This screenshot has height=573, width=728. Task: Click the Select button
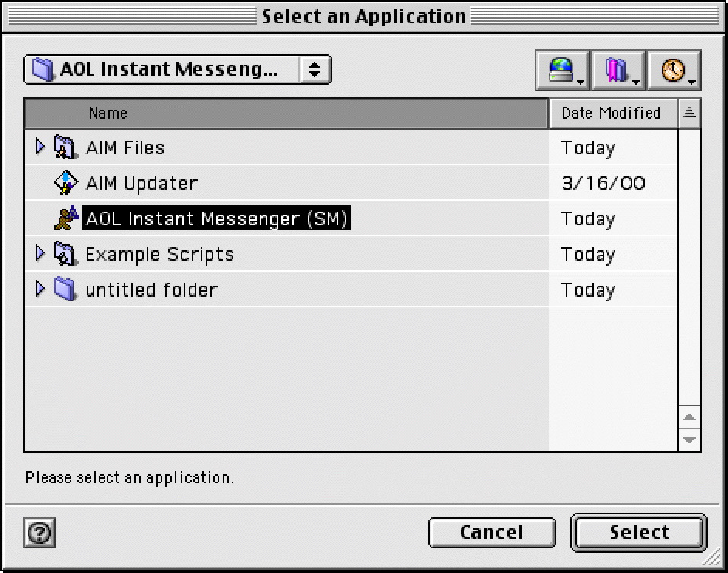(639, 533)
